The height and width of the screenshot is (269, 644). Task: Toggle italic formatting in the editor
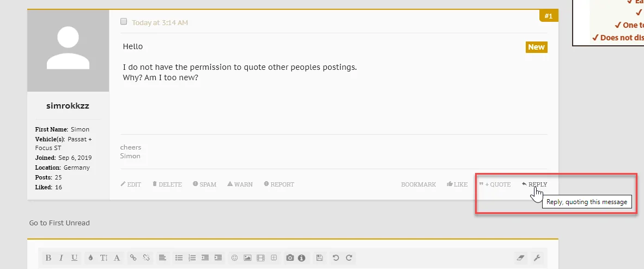(x=61, y=258)
